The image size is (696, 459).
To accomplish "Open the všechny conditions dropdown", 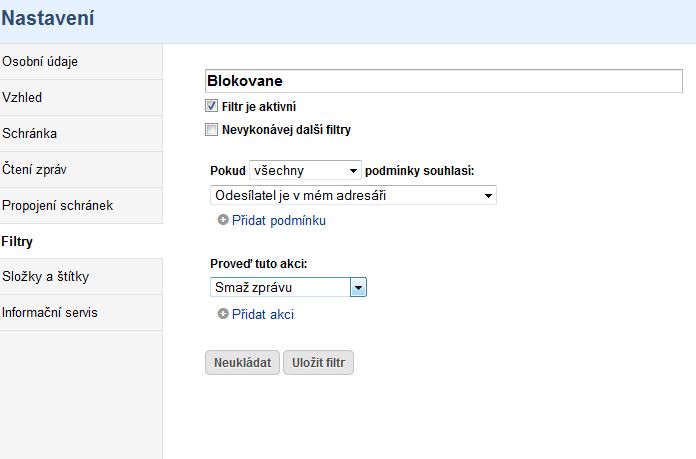I will click(305, 170).
